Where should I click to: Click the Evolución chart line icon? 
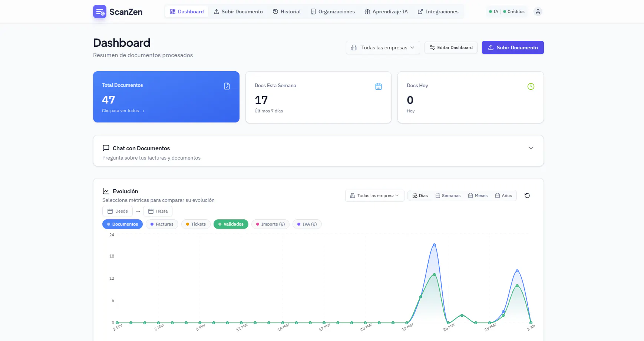(106, 191)
